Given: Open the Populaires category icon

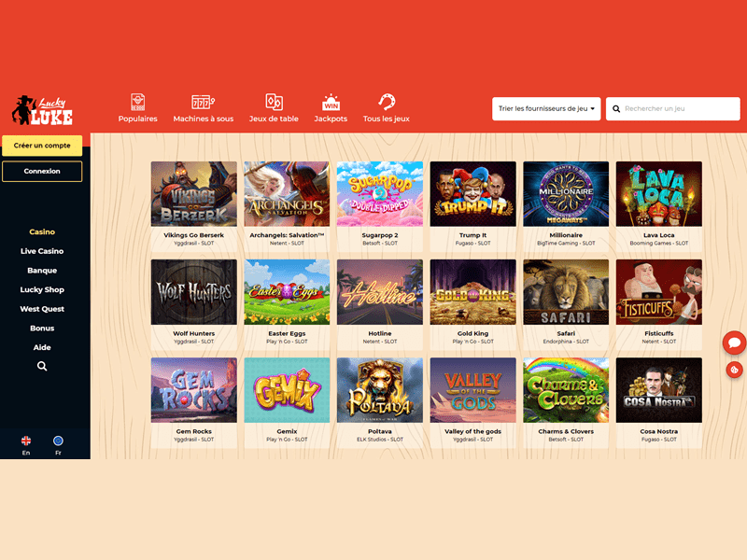Looking at the screenshot, I should pyautogui.click(x=137, y=102).
